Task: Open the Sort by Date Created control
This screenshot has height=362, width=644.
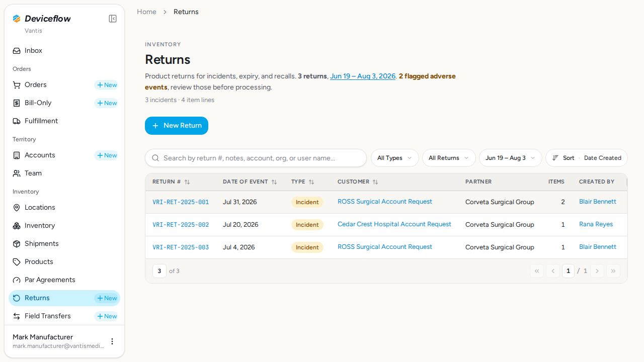Action: [x=587, y=158]
